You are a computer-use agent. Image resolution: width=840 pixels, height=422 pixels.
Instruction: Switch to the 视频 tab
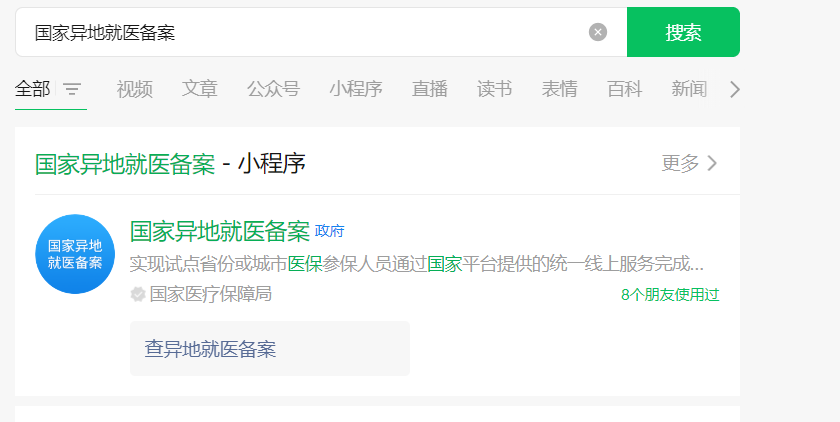[x=134, y=89]
